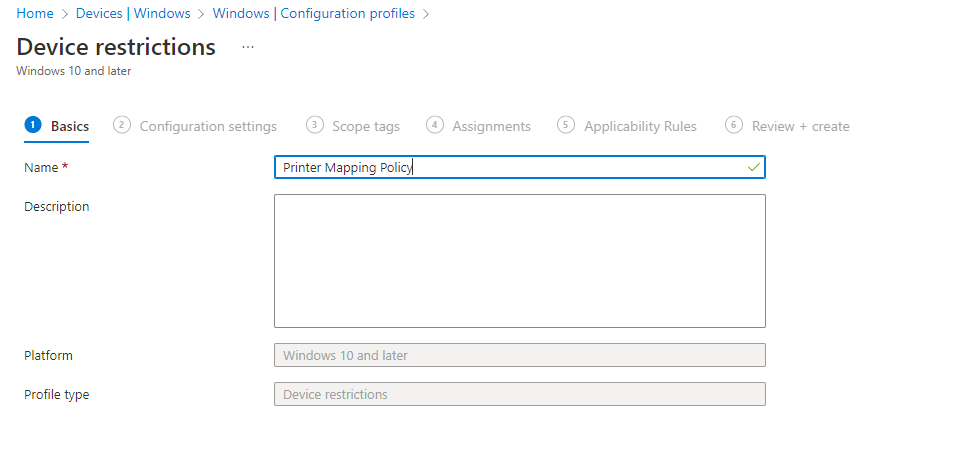Click the chevron after Home breadcrumb
Viewport: 974px width, 469px height.
tap(65, 14)
